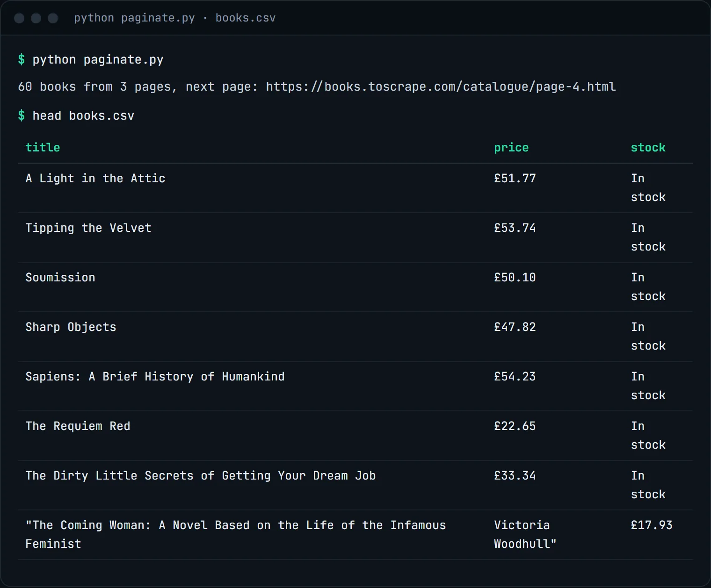
Task: Click the 'title' column header
Action: (43, 148)
